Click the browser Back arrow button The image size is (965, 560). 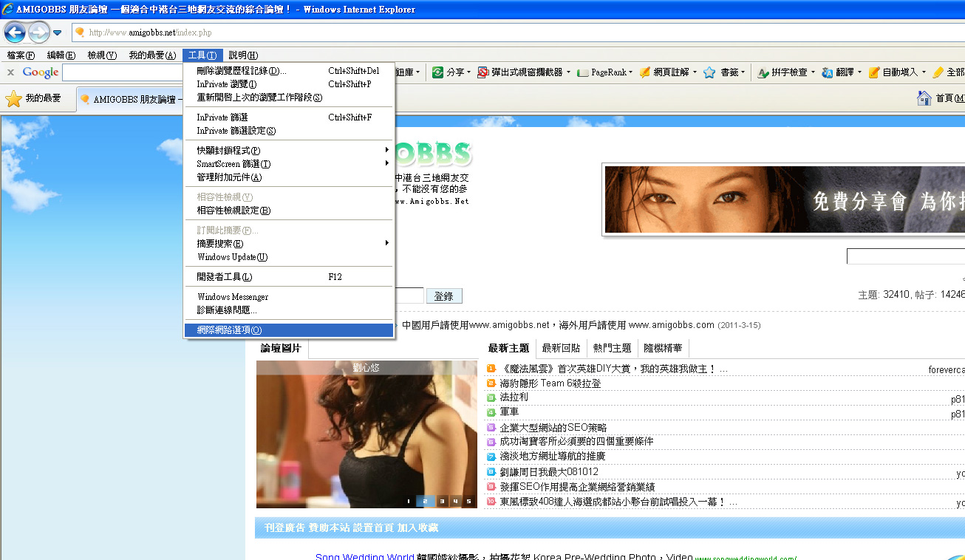coord(15,32)
